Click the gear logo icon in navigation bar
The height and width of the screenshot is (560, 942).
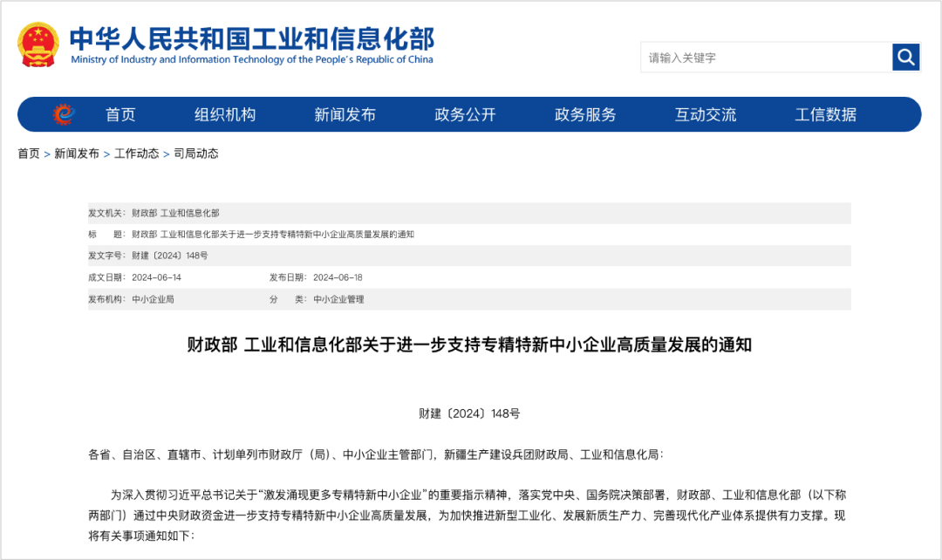pyautogui.click(x=63, y=114)
